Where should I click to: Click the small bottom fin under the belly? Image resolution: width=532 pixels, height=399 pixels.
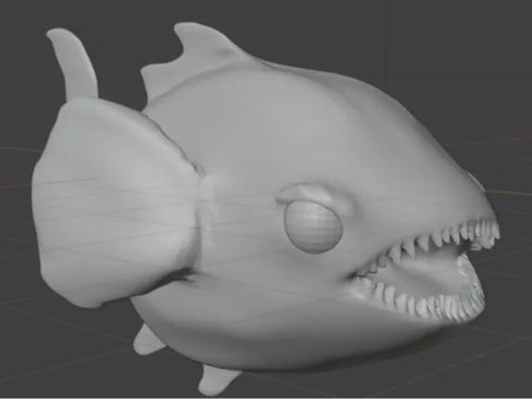217,379
